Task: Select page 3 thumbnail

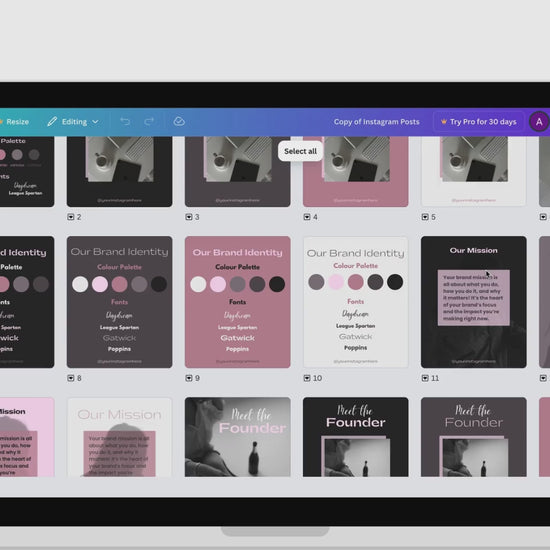Action: 237,172
